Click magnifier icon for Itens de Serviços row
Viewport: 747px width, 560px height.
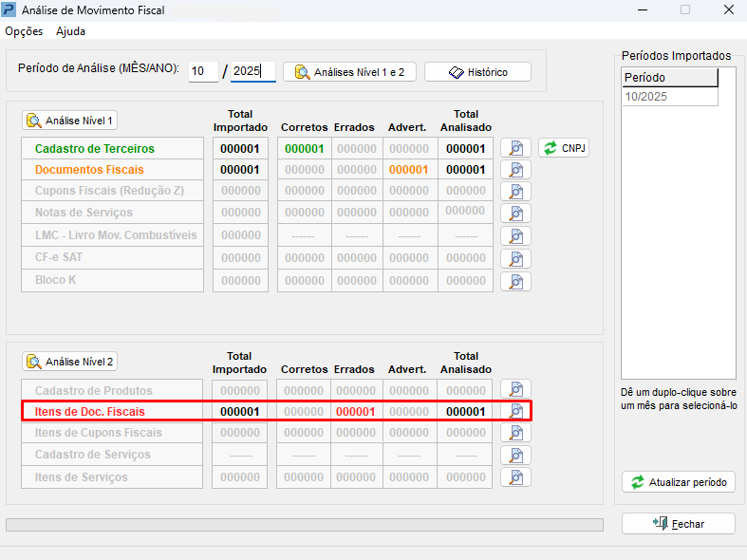[x=515, y=476]
